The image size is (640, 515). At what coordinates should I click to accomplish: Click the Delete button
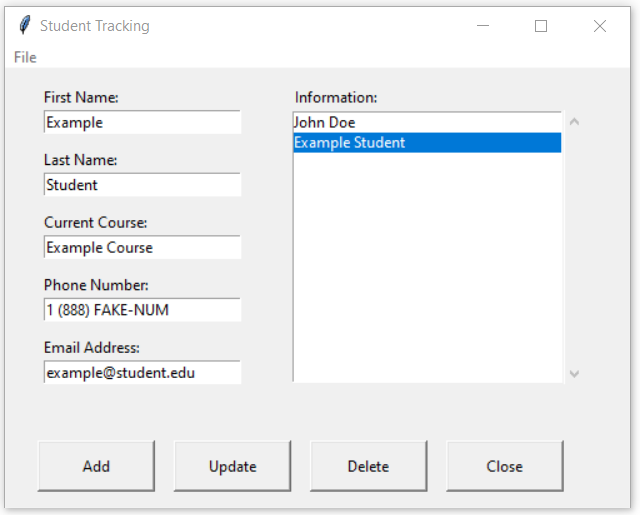click(x=369, y=466)
